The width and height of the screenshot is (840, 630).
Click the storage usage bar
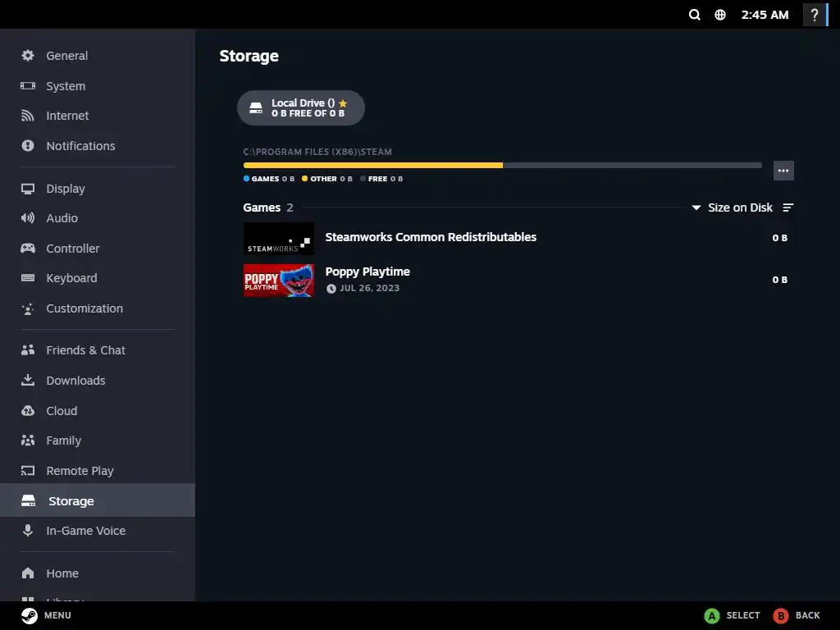pyautogui.click(x=503, y=165)
